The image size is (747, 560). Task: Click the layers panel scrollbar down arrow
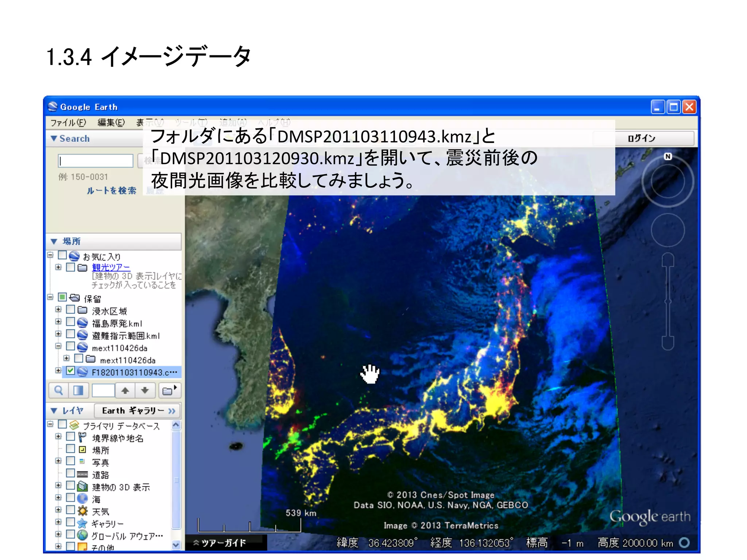point(176,545)
